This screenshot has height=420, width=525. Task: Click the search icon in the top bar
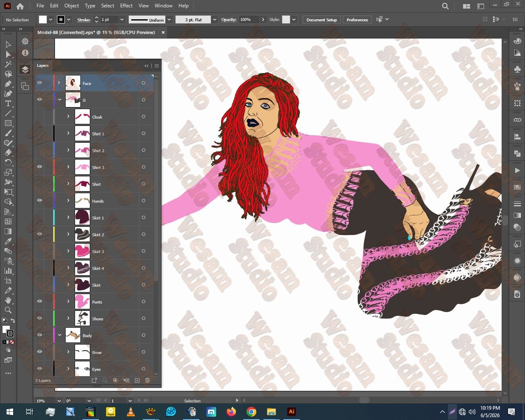click(x=445, y=6)
